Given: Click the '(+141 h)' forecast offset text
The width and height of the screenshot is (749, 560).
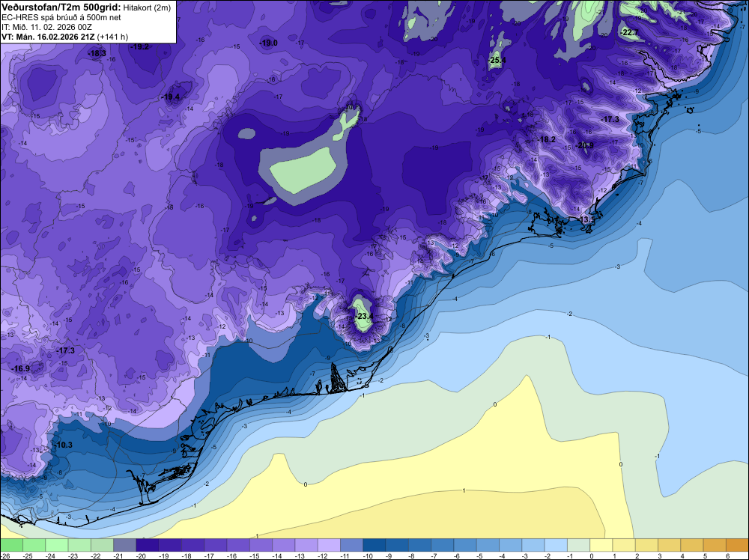Looking at the screenshot, I should [x=113, y=37].
